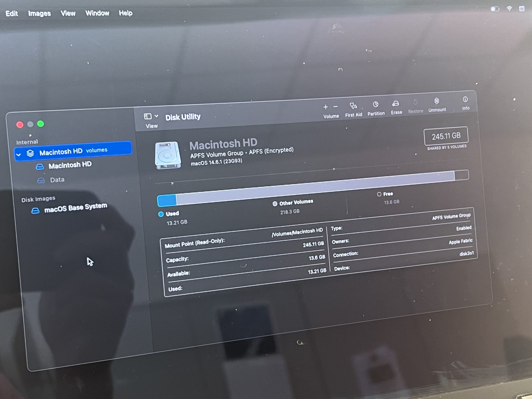Click the Internal sidebar section header
The width and height of the screenshot is (532, 399).
tap(27, 142)
